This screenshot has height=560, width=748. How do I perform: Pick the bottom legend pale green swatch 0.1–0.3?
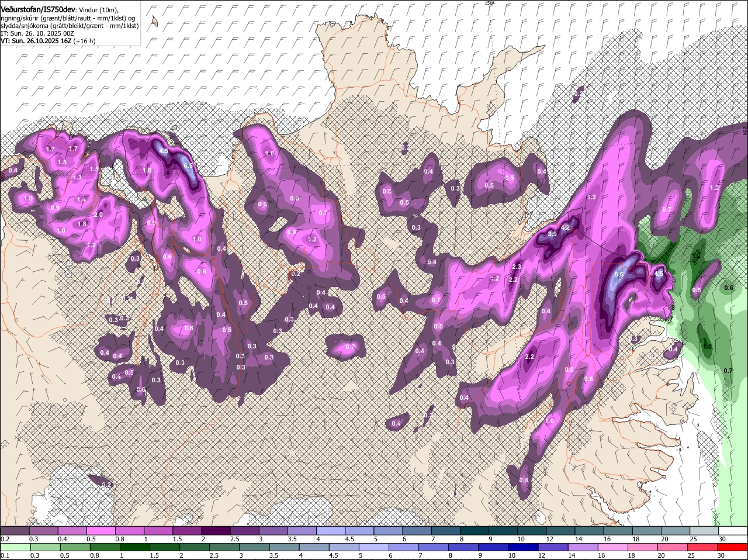tap(15, 547)
